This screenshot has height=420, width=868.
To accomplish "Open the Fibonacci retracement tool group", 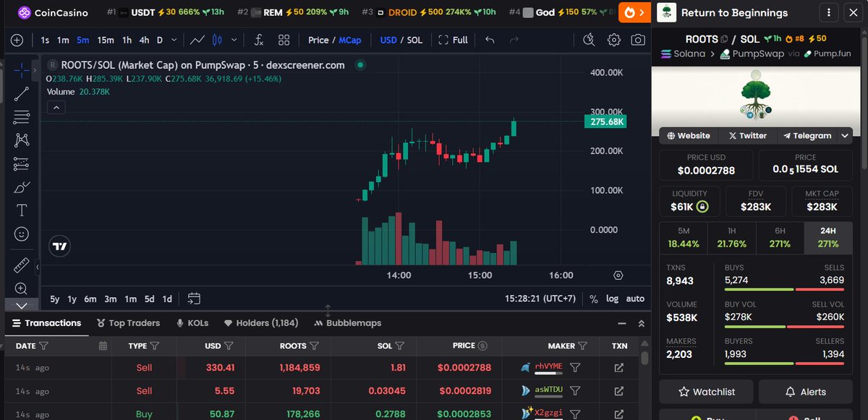I will (21, 116).
